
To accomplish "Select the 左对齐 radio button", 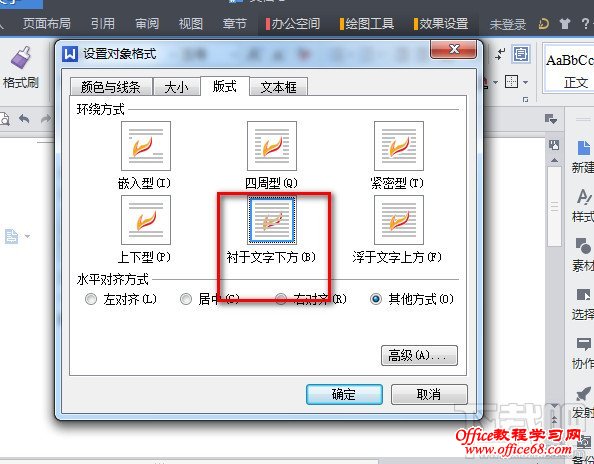I will point(91,299).
